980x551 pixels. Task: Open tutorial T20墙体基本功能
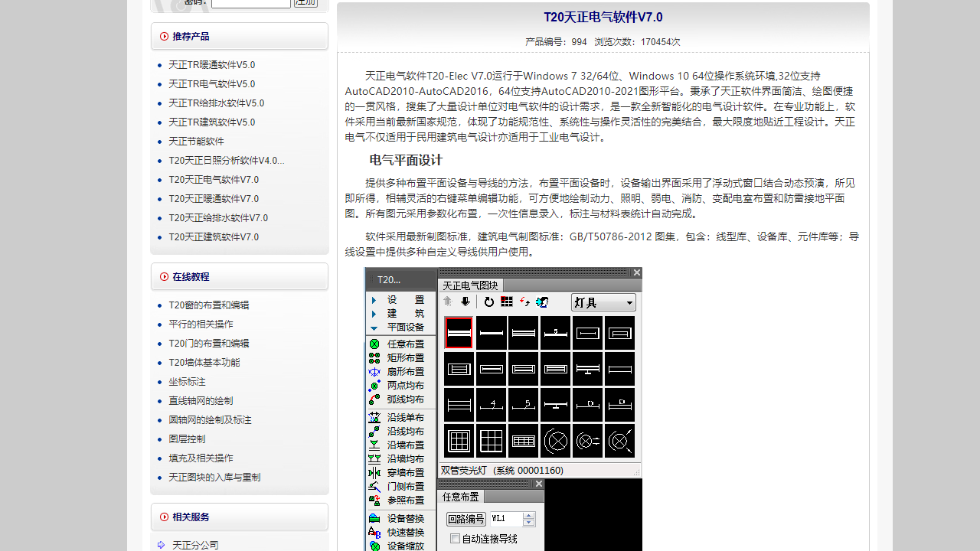(x=204, y=363)
